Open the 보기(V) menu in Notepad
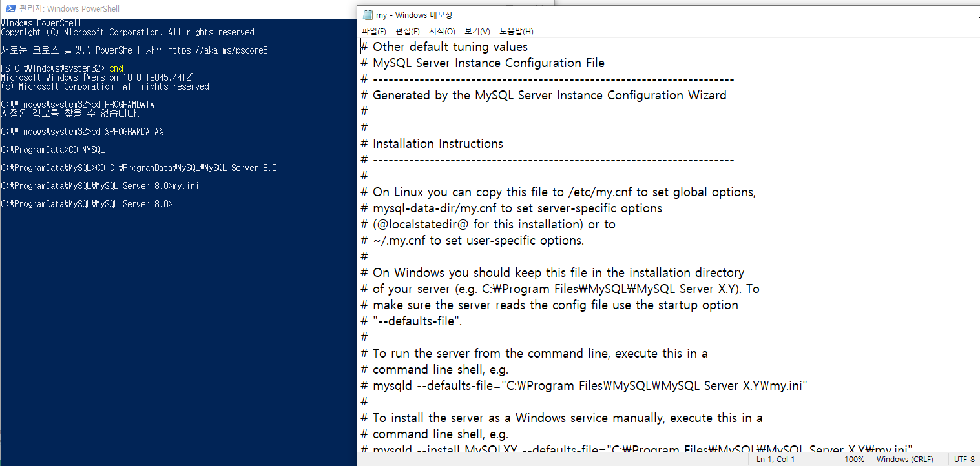 pyautogui.click(x=477, y=31)
